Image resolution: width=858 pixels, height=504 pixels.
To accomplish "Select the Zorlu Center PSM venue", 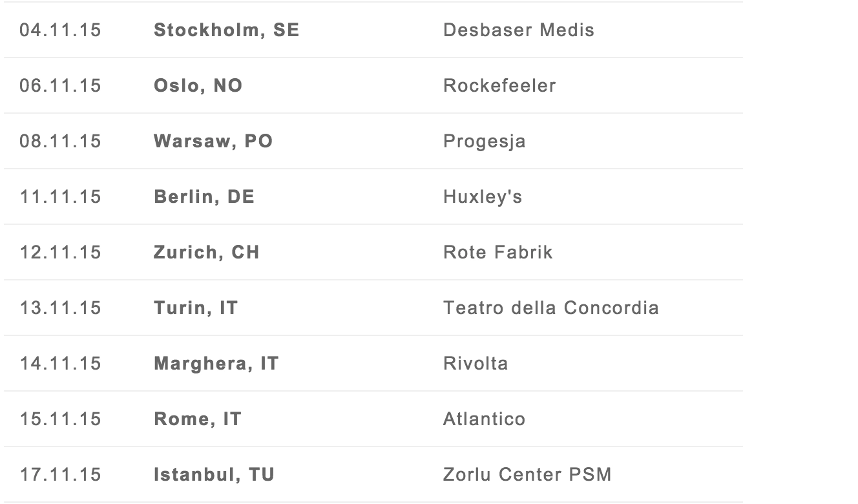I will [527, 475].
